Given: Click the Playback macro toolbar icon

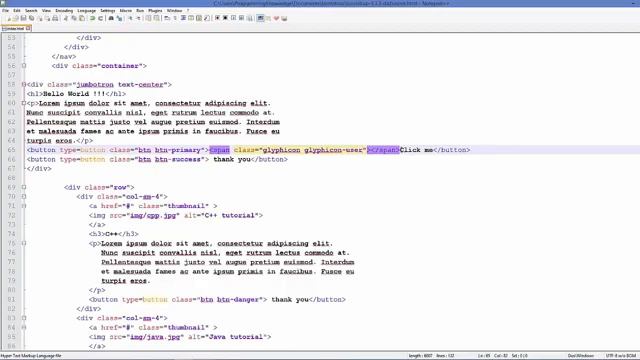Looking at the screenshot, I should point(233,18).
